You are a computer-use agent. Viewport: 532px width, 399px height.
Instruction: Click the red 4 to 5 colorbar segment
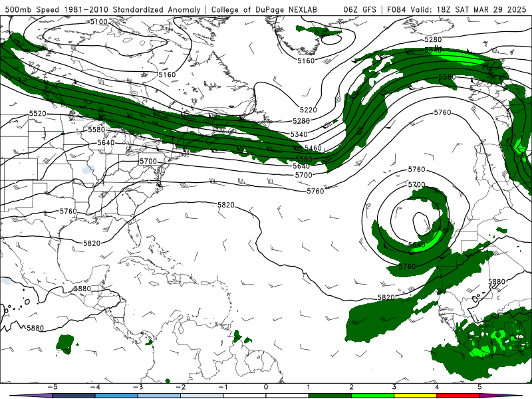(x=458, y=396)
